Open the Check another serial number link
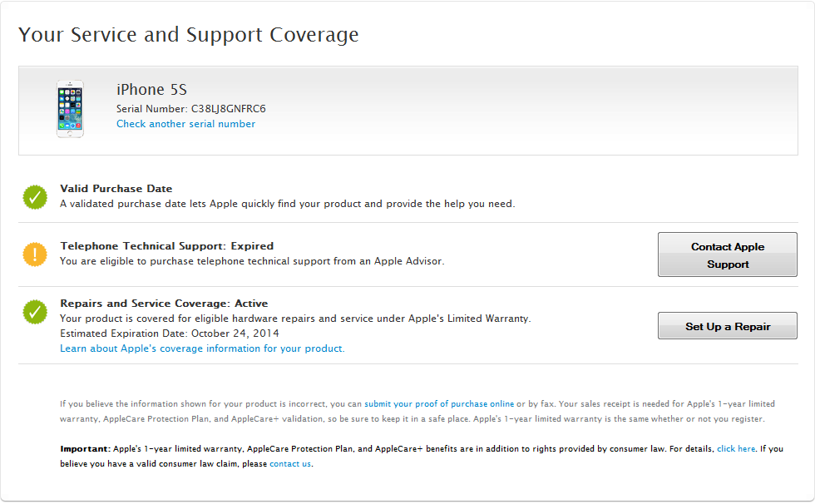Image resolution: width=815 pixels, height=504 pixels. coord(185,124)
